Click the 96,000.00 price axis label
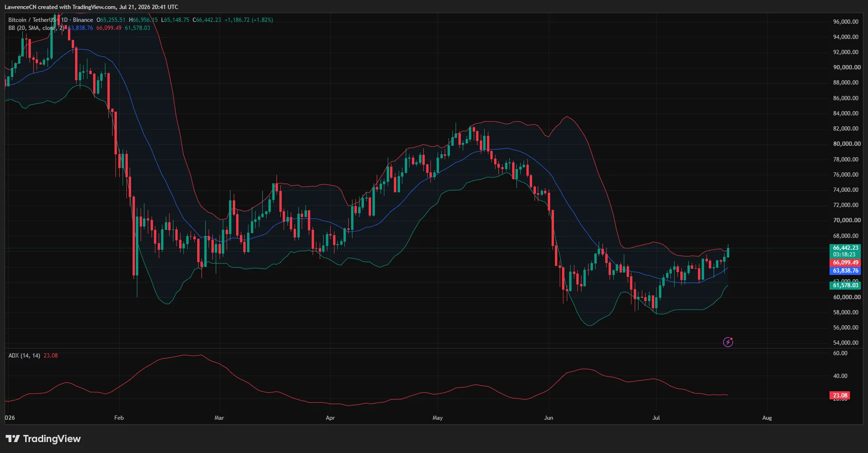The width and height of the screenshot is (868, 453). click(846, 22)
